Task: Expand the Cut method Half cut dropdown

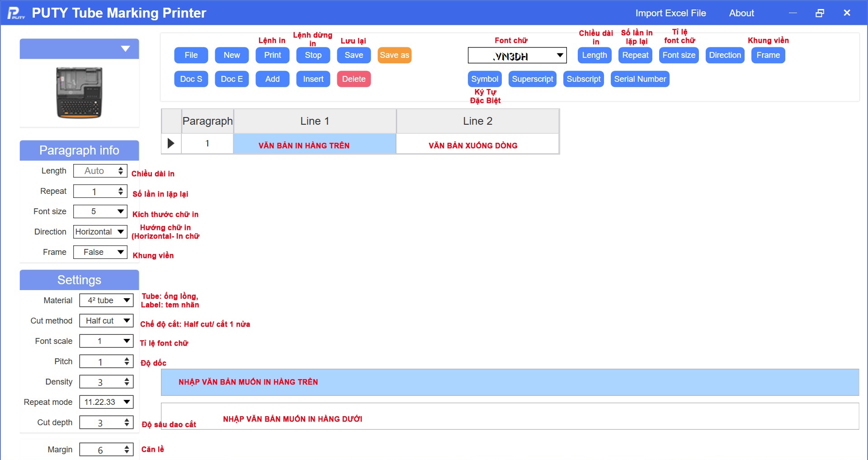Action: [127, 321]
